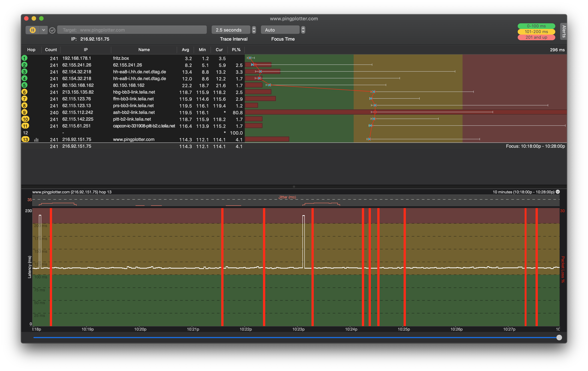Click the timeline title www.pingplotter.com hop 13
Viewport: 588px width, 371px height.
pos(72,192)
